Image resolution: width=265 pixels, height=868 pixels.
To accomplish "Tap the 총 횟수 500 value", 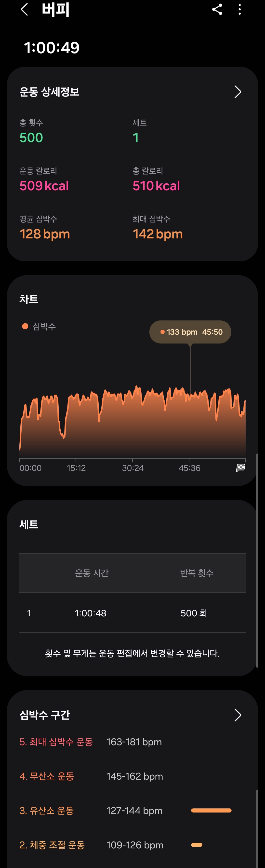I will point(31,138).
